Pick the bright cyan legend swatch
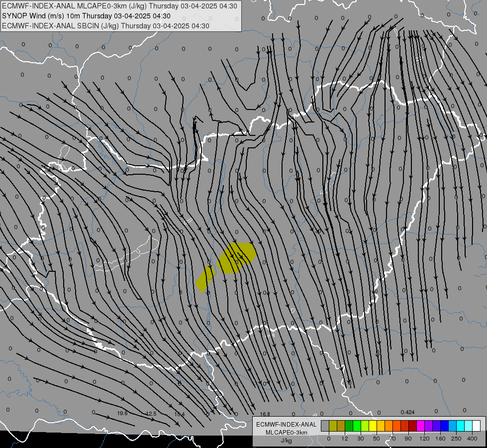 [x=461, y=426]
